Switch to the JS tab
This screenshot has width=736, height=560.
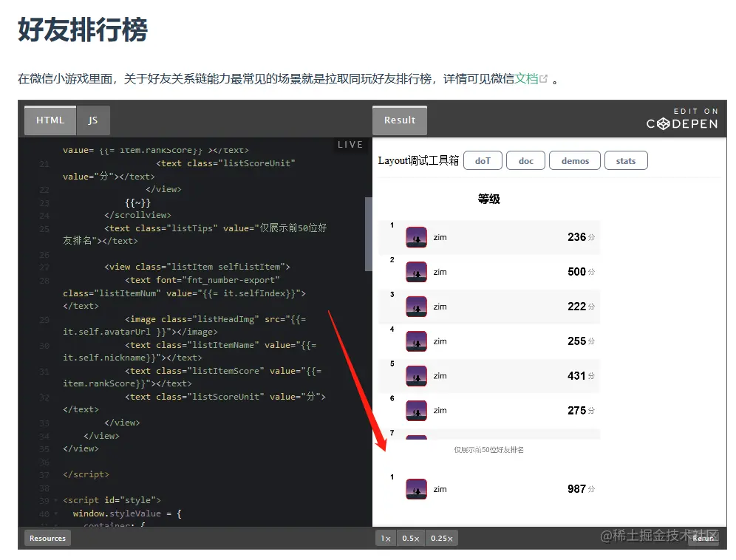pyautogui.click(x=93, y=120)
